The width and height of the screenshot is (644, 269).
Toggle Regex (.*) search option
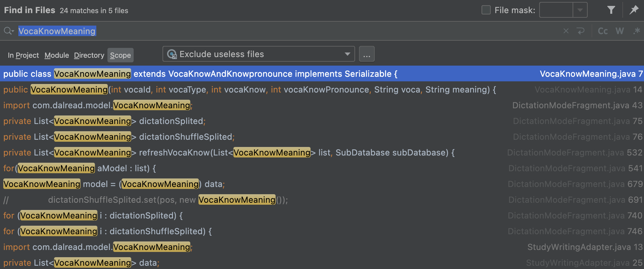[636, 31]
